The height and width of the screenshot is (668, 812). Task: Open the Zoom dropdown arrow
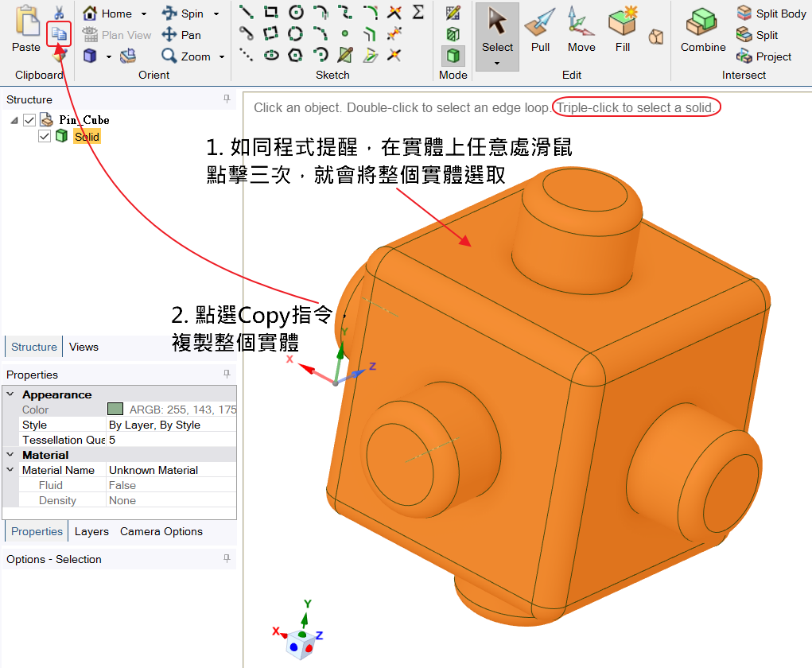coord(222,56)
